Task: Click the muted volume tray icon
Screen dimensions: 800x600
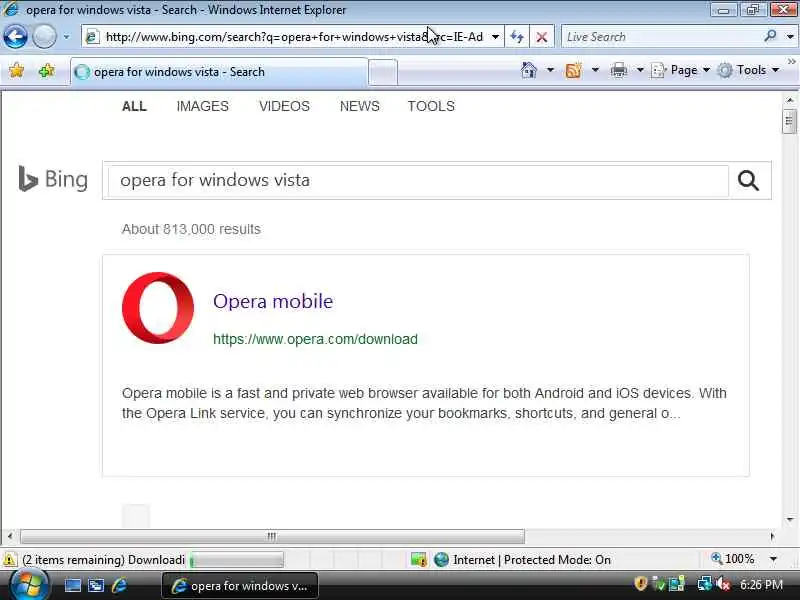Action: click(x=723, y=584)
